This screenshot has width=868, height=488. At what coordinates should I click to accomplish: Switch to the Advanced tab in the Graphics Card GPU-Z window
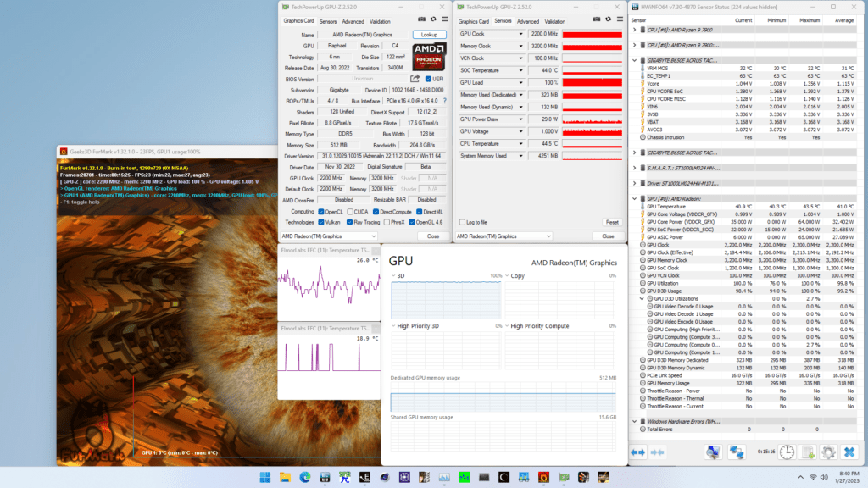(353, 21)
